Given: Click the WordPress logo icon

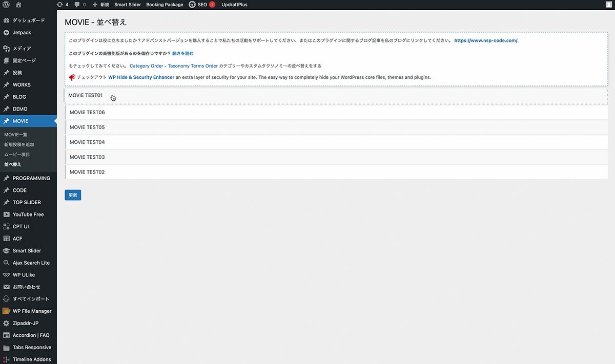Looking at the screenshot, I should [6, 5].
